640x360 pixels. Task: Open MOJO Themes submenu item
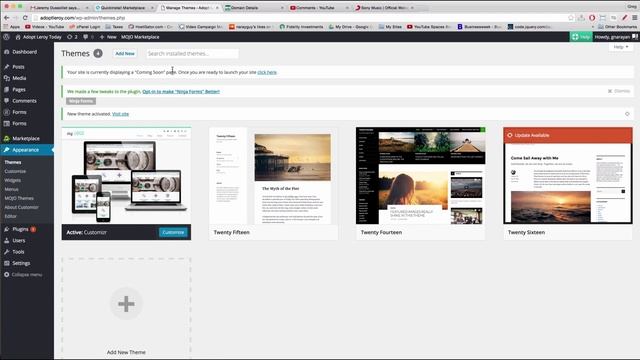pyautogui.click(x=19, y=198)
